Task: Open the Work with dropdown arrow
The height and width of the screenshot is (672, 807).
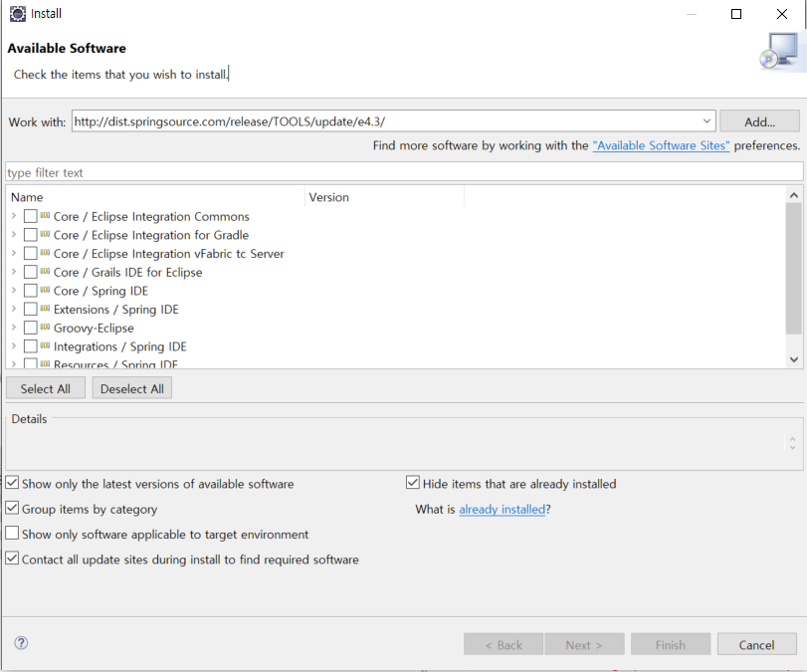Action: coord(706,121)
